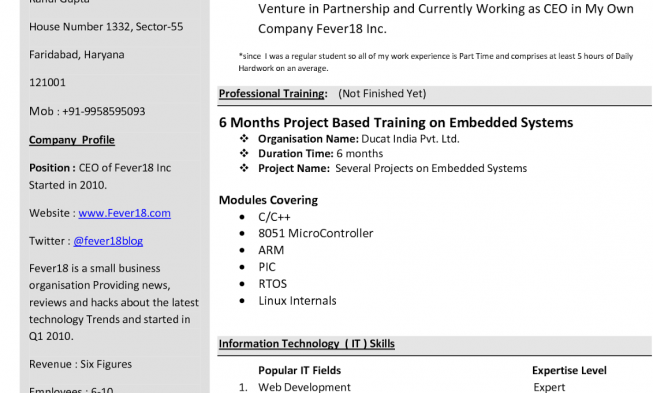The image size is (653, 393).
Task: Click the Professional Training heading
Action: tap(273, 94)
